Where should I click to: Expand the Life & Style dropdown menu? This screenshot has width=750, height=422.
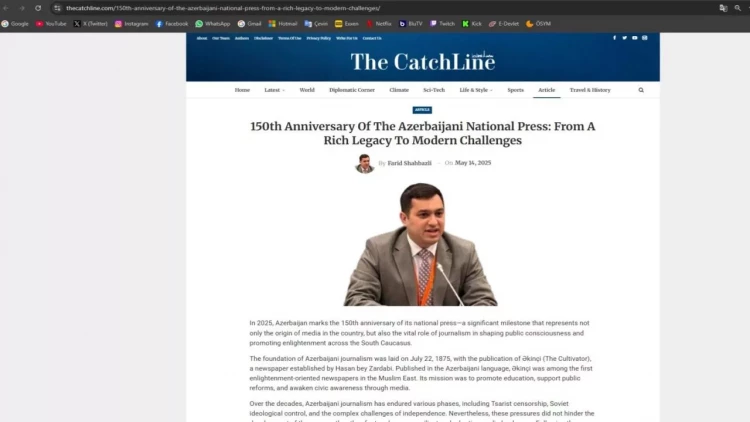476,90
